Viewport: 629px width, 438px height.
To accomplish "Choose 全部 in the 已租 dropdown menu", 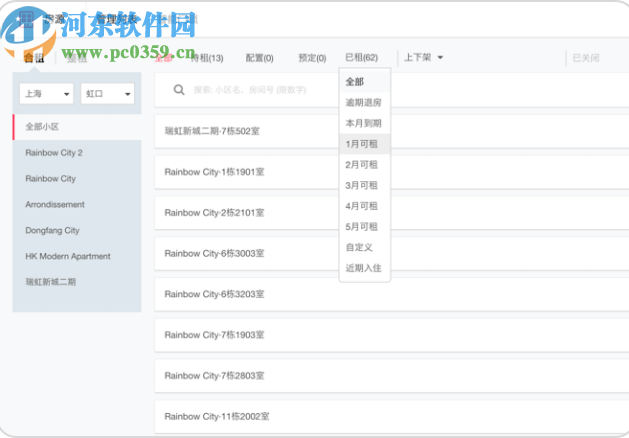I will (x=365, y=82).
